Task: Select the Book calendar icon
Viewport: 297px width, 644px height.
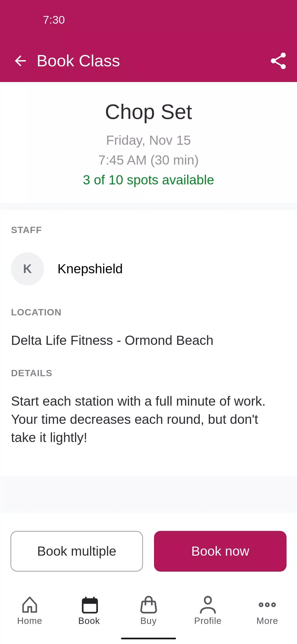Action: [x=90, y=605]
